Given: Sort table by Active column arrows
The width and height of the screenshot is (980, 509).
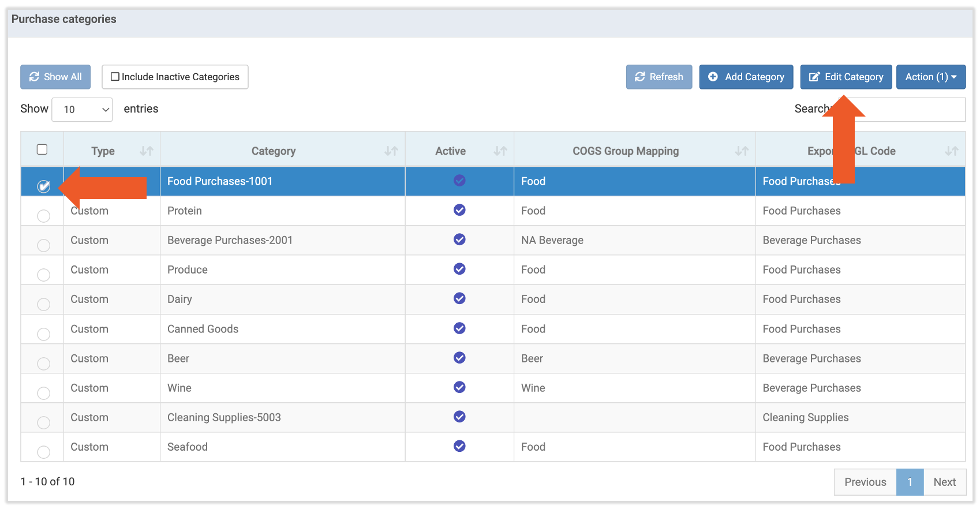Looking at the screenshot, I should click(x=500, y=151).
